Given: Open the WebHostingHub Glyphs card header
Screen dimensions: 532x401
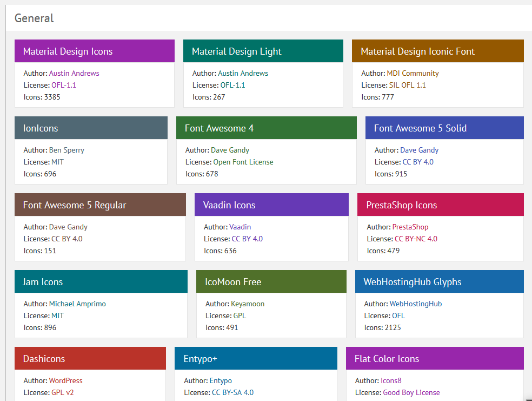Looking at the screenshot, I should pyautogui.click(x=440, y=281).
